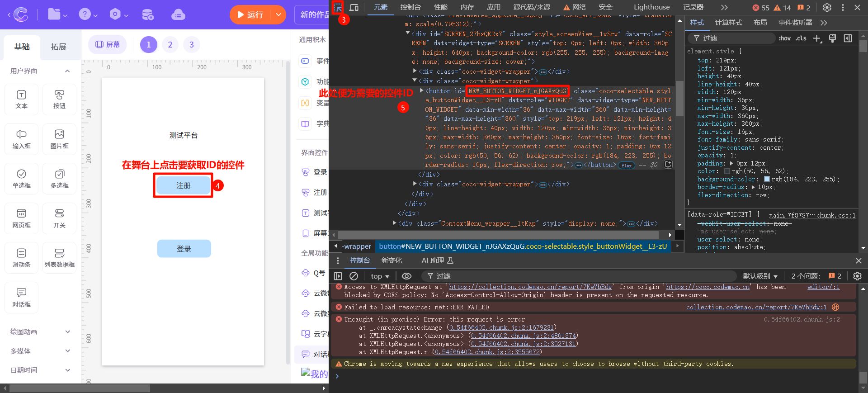
Task: Open the run button's dropdown arrow
Action: [x=278, y=15]
